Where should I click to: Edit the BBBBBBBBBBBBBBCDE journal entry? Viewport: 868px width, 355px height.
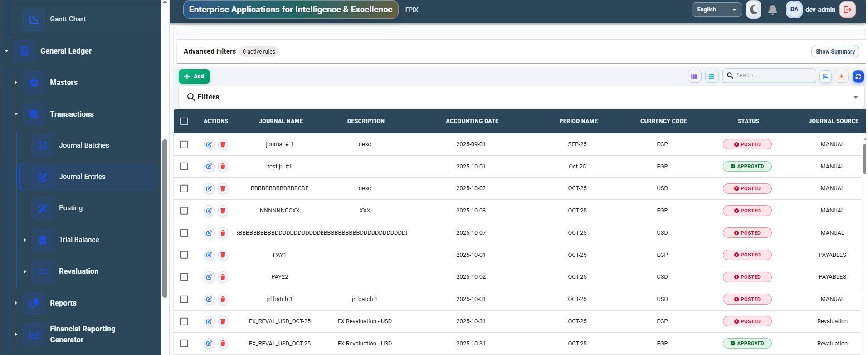tap(209, 188)
